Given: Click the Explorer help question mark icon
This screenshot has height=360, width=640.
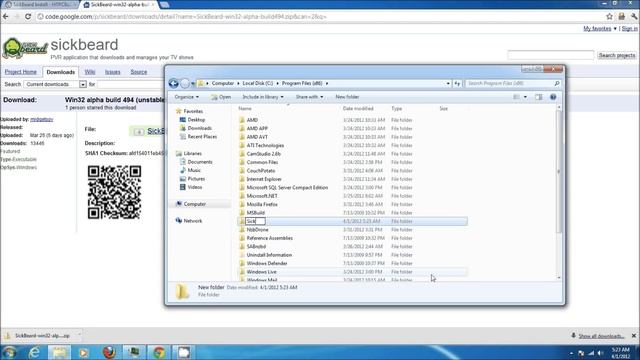Looking at the screenshot, I should pos(553,97).
